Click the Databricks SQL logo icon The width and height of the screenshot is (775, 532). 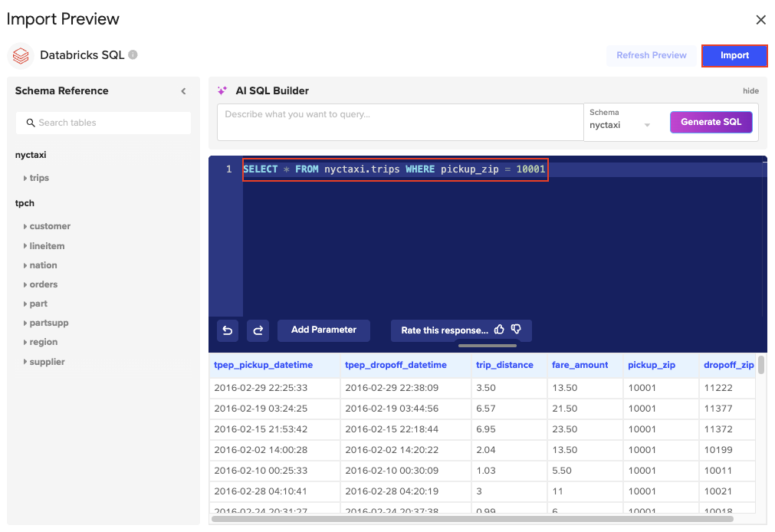(20, 55)
